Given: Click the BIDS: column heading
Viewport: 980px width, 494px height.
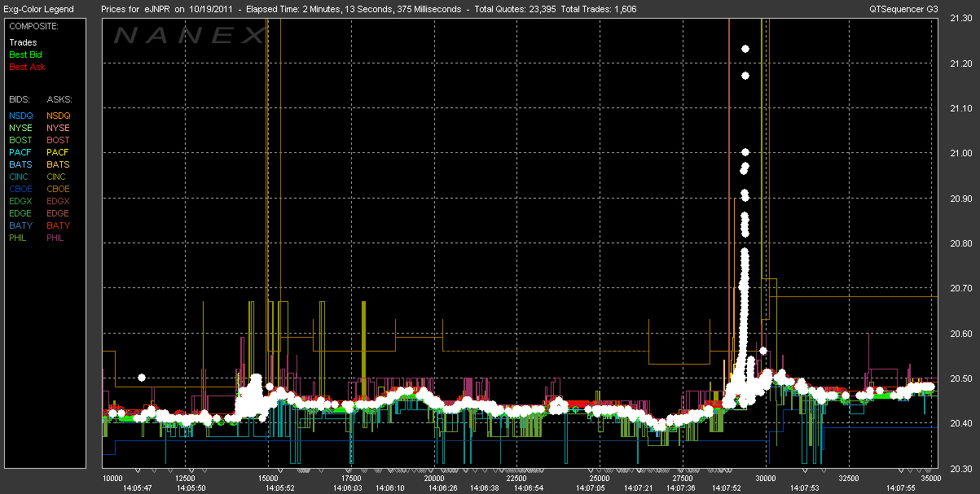Looking at the screenshot, I should pos(20,99).
